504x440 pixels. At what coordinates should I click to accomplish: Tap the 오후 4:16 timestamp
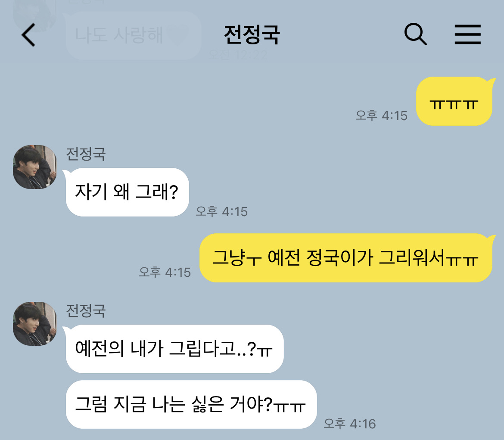350,424
